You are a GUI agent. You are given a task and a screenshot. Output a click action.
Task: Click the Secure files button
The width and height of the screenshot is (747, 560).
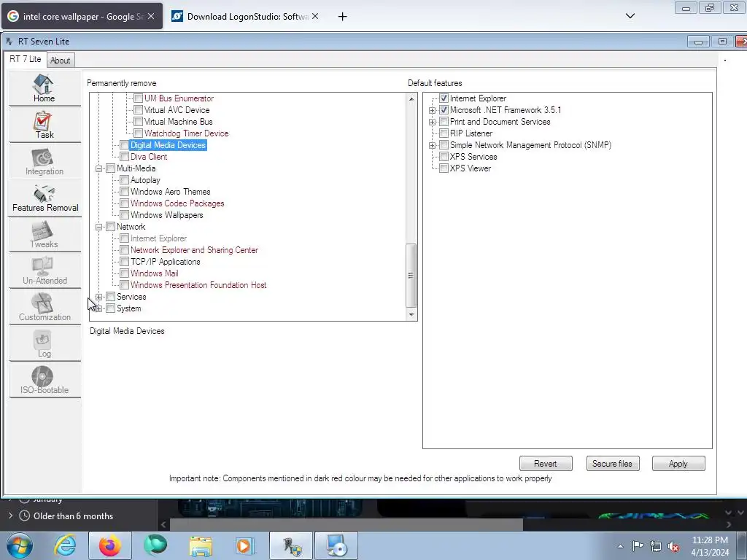(x=612, y=463)
